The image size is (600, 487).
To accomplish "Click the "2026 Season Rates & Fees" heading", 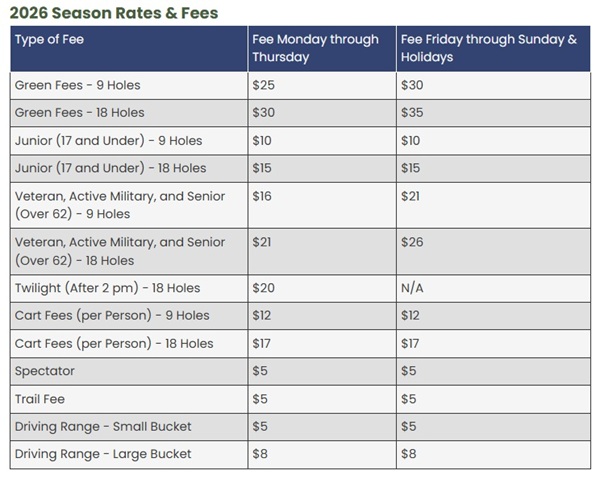I will 114,13.
